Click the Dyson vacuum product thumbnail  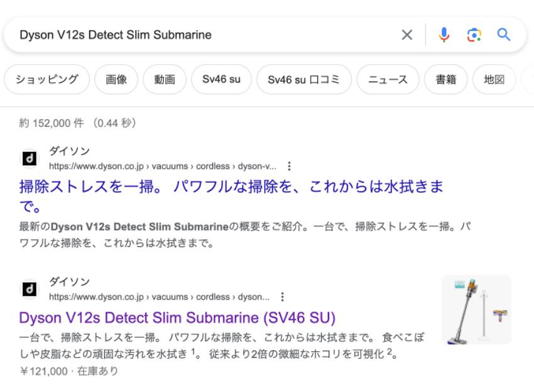click(476, 310)
